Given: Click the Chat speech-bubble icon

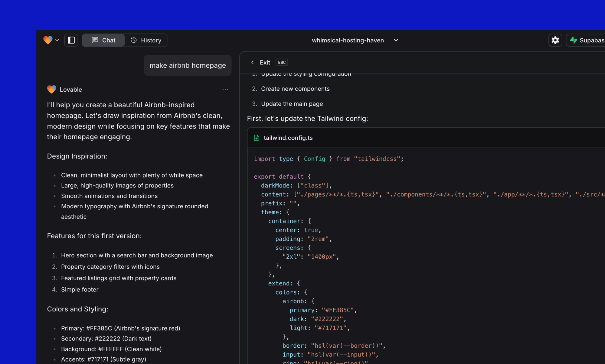Looking at the screenshot, I should pos(95,40).
